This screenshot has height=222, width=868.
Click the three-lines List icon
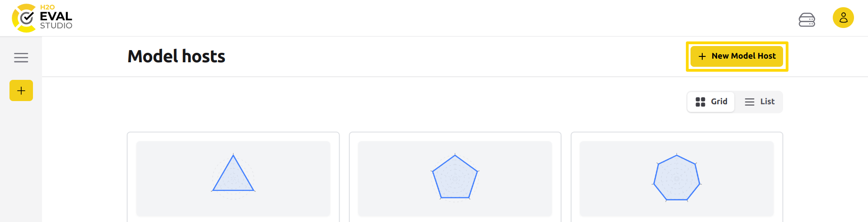[x=750, y=102]
